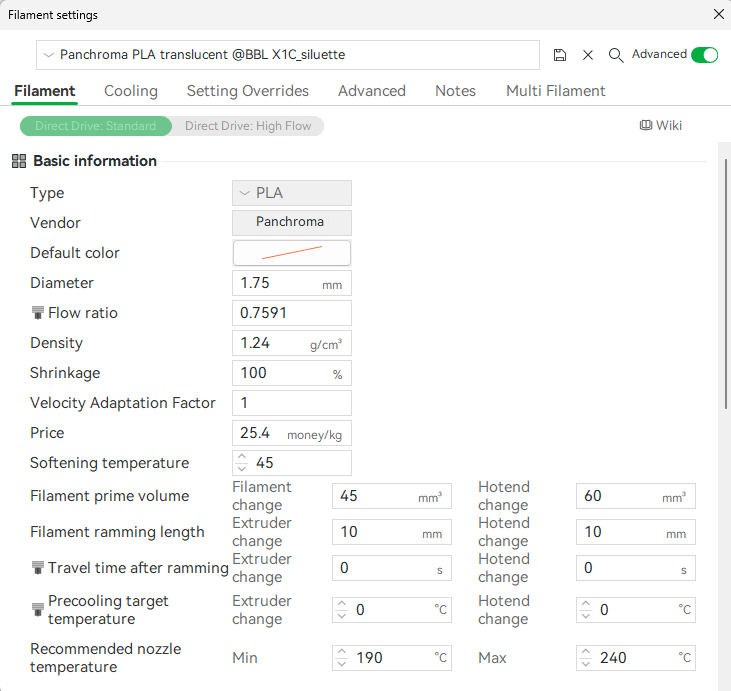Switch to the Cooling tab
This screenshot has height=691, width=731.
click(x=131, y=91)
